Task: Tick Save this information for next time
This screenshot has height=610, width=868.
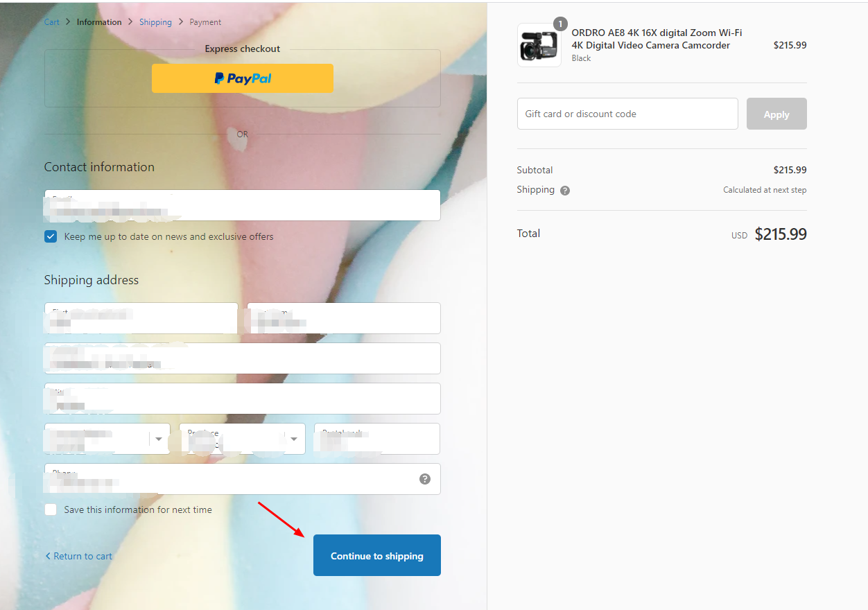Action: point(51,509)
